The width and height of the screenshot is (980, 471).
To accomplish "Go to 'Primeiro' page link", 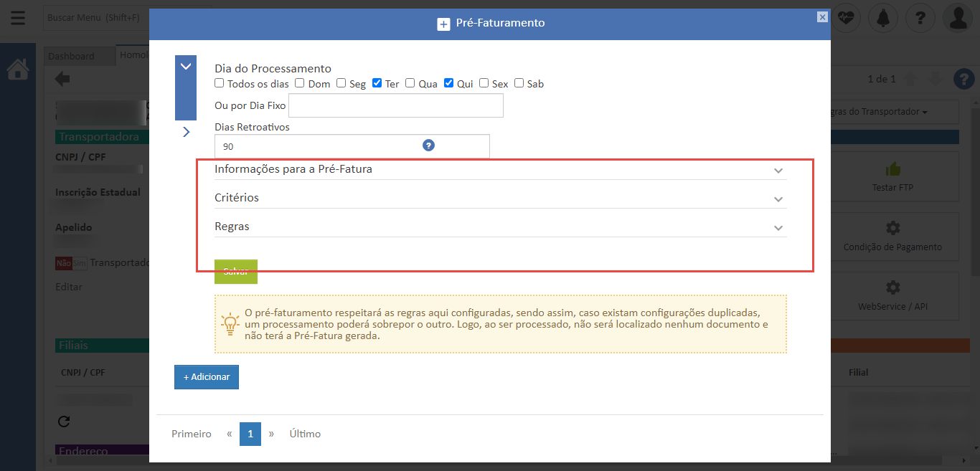I will 192,434.
